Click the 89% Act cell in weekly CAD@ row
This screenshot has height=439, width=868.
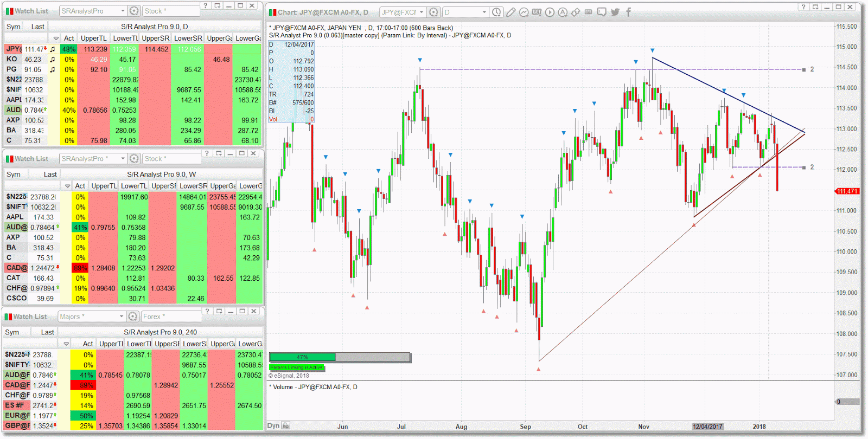80,268
